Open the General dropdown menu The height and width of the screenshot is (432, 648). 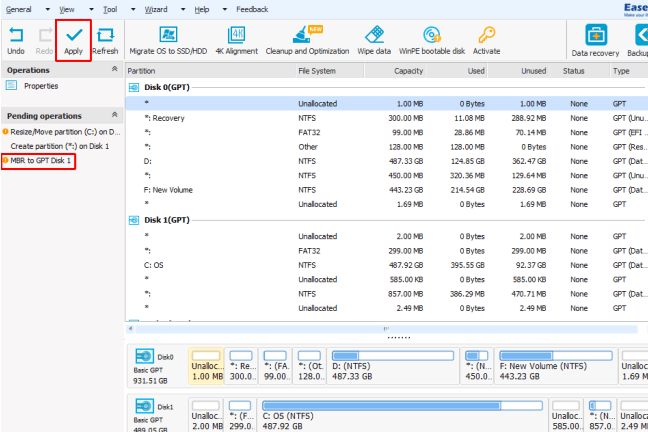pos(23,8)
